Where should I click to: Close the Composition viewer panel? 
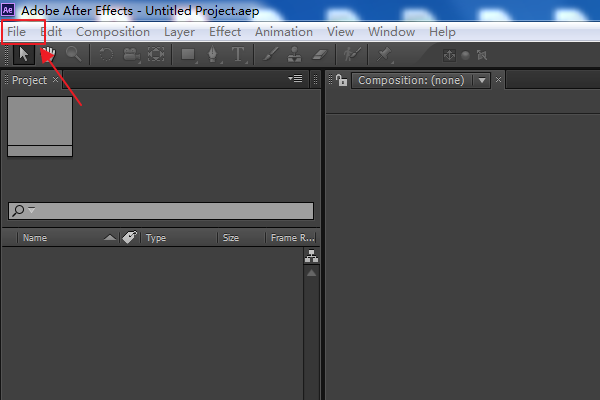498,80
